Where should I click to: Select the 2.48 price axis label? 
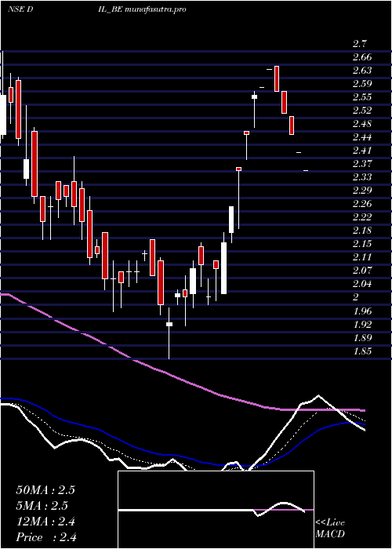click(x=362, y=124)
